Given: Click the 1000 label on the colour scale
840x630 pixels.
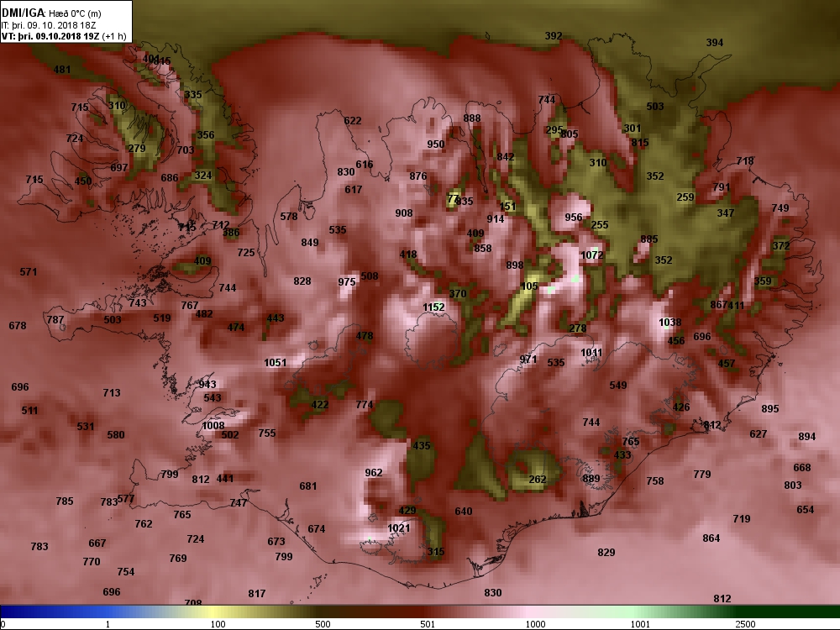Looking at the screenshot, I should (x=535, y=624).
